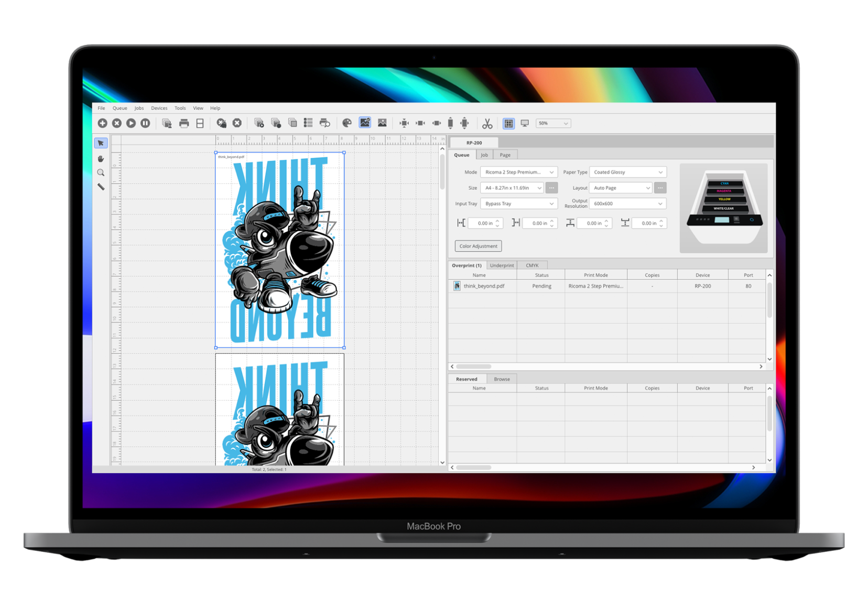Click the Print Mode column header in Overprint list
This screenshot has height=607, width=868.
click(x=596, y=275)
